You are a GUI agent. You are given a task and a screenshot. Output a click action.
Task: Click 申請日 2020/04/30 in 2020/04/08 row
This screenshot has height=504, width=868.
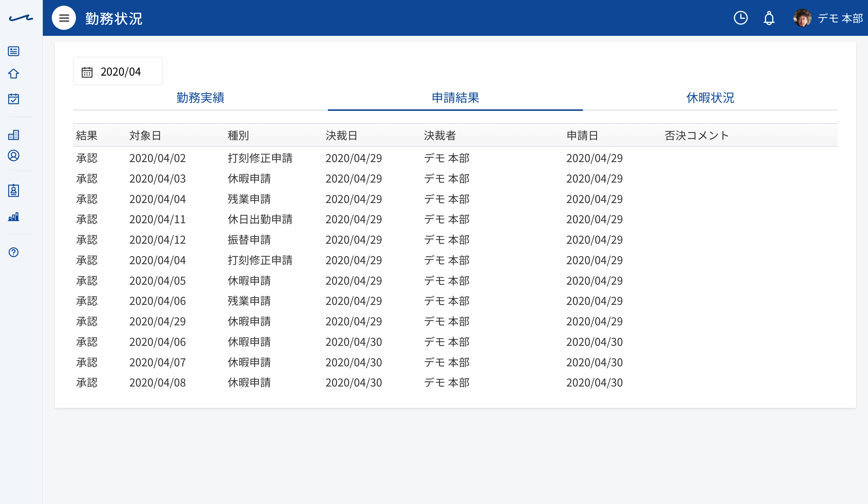pos(595,383)
